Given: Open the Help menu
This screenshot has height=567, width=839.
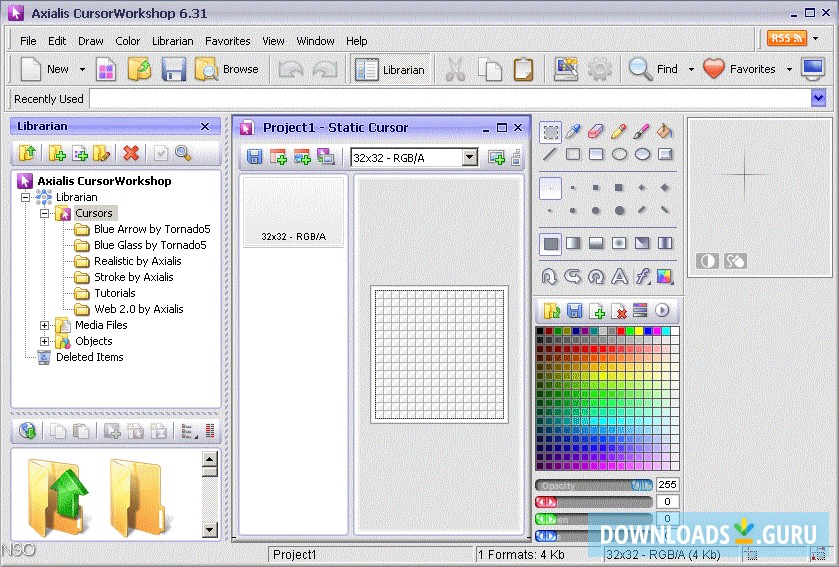Looking at the screenshot, I should tap(356, 41).
